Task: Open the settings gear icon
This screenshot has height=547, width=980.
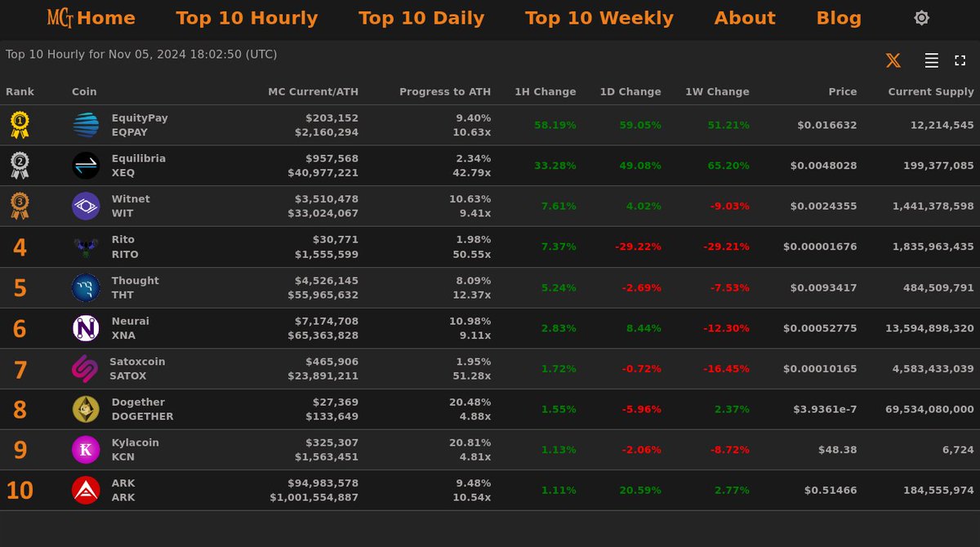Action: 921,18
